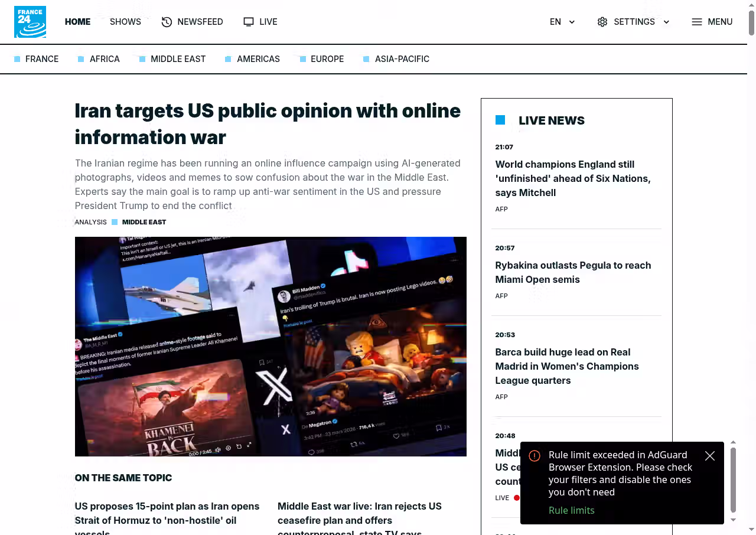756x535 pixels.
Task: Open the hamburger Menu icon
Action: (697, 22)
